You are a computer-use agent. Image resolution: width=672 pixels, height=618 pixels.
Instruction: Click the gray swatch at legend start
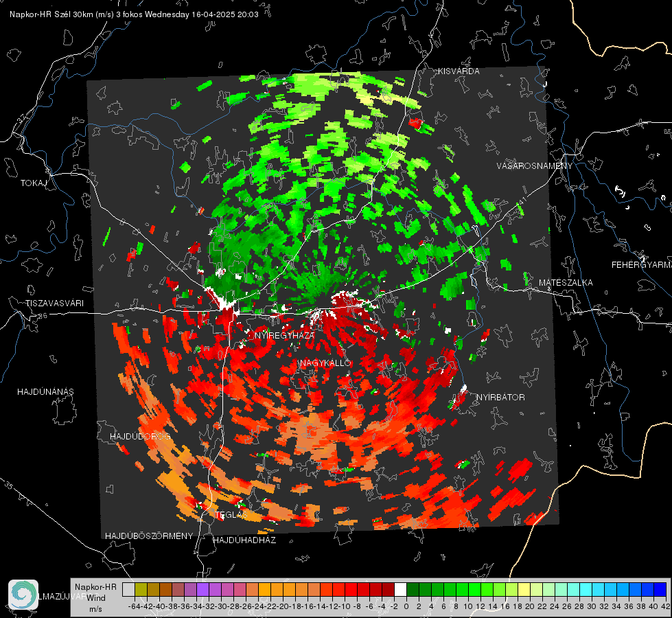click(x=128, y=590)
